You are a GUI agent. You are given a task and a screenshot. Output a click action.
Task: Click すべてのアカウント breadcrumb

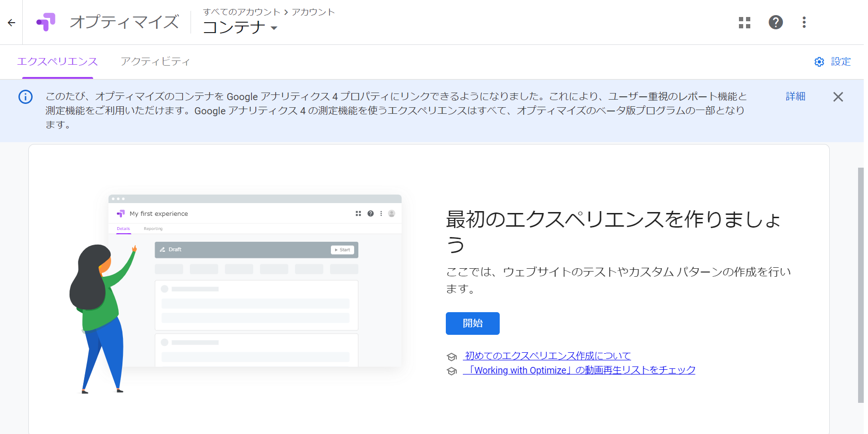pyautogui.click(x=242, y=12)
